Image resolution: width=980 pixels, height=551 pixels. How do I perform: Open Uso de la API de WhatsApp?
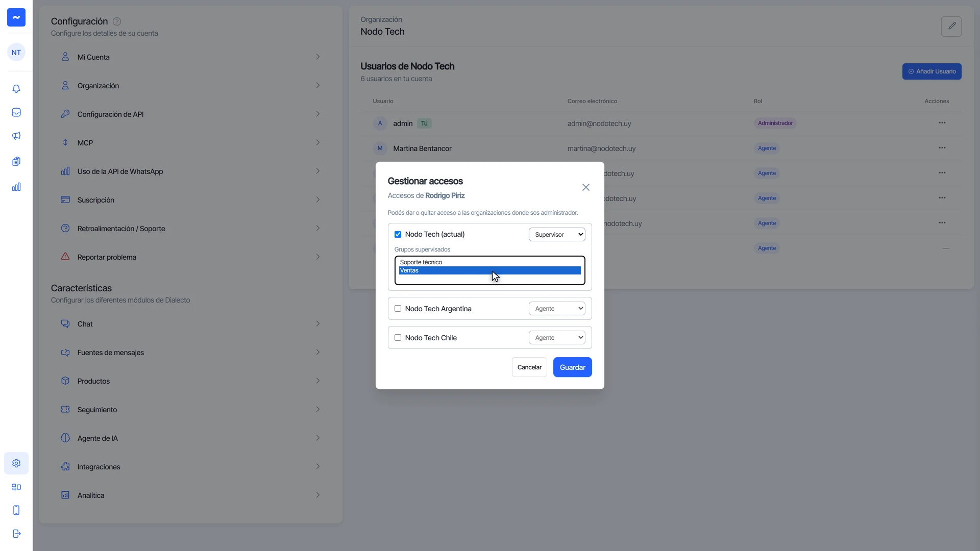(x=190, y=171)
